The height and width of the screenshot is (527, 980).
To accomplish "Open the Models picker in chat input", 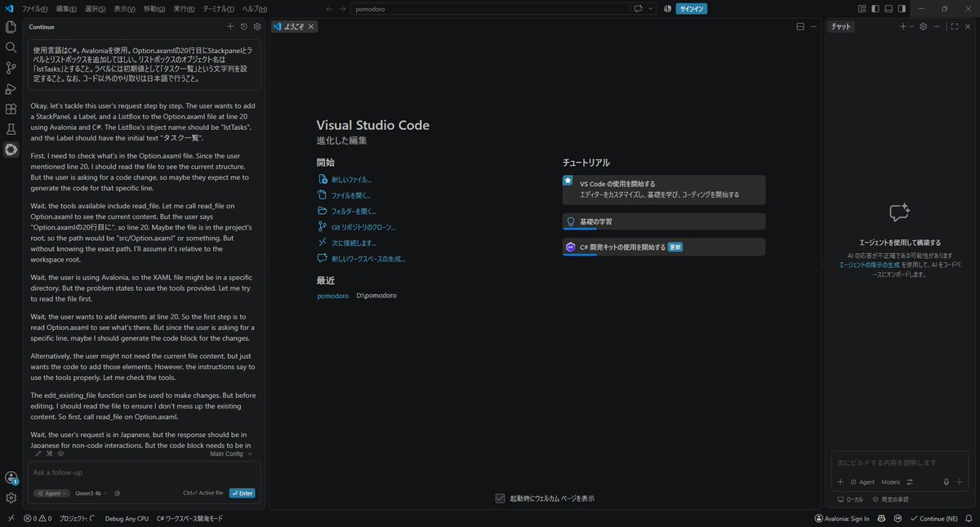I will pos(890,482).
